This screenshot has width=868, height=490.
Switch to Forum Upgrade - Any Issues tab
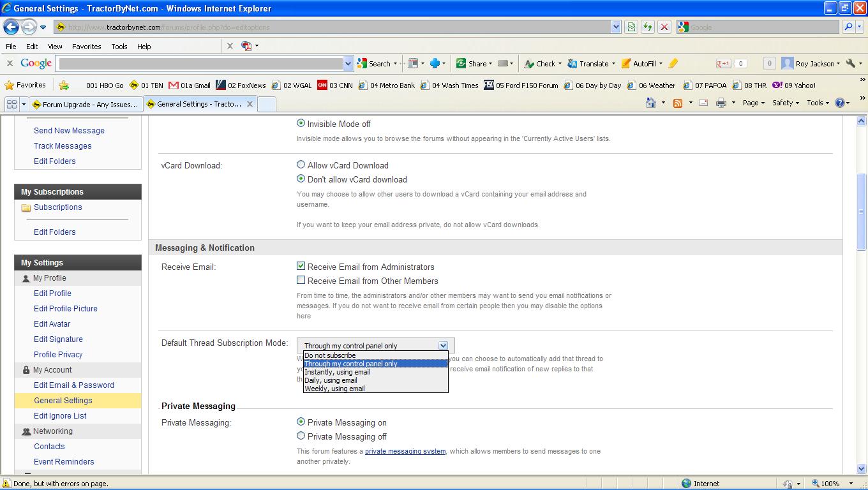(x=85, y=105)
